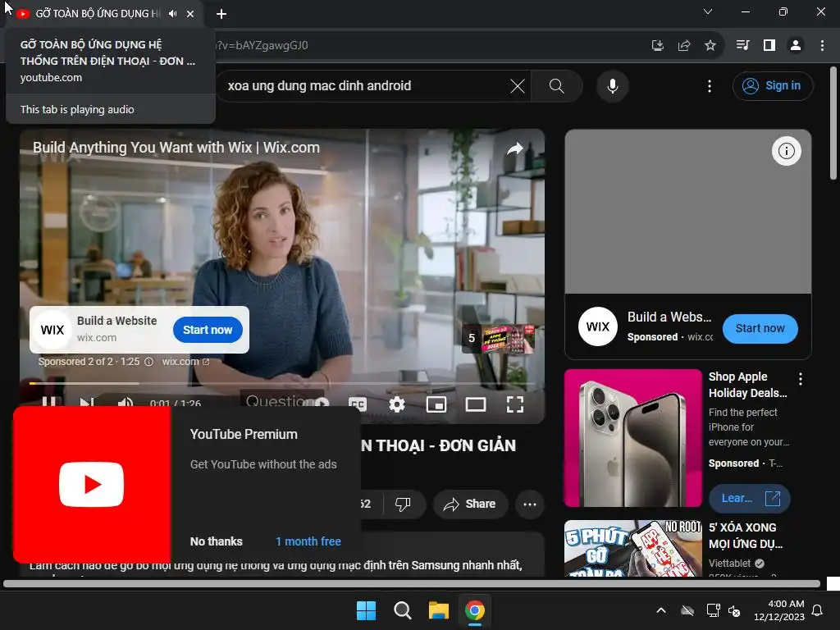The image size is (840, 630).
Task: Click No thanks on YouTube Premium popup
Action: [x=216, y=541]
